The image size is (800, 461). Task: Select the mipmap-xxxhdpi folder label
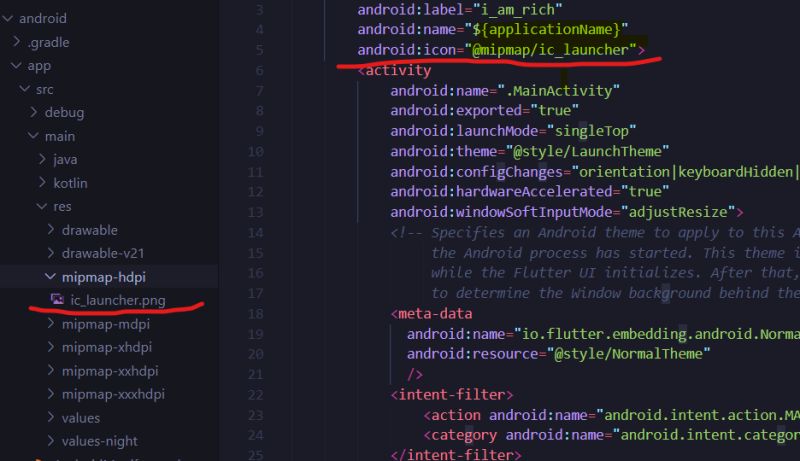point(113,394)
